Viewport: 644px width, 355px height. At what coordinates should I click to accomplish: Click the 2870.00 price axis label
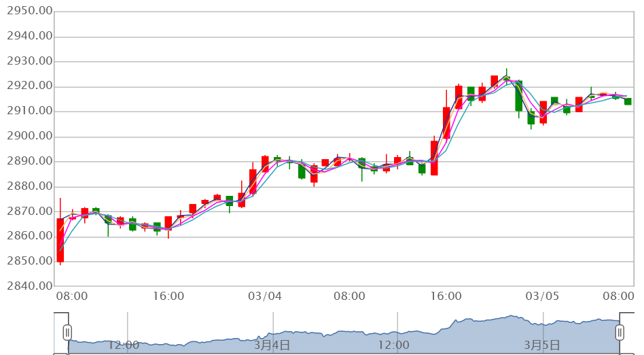pyautogui.click(x=30, y=211)
